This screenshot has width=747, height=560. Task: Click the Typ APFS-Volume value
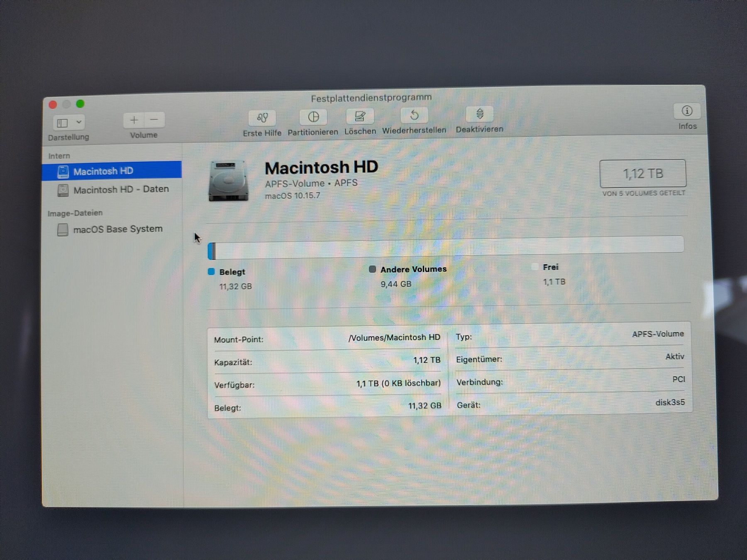pyautogui.click(x=658, y=334)
